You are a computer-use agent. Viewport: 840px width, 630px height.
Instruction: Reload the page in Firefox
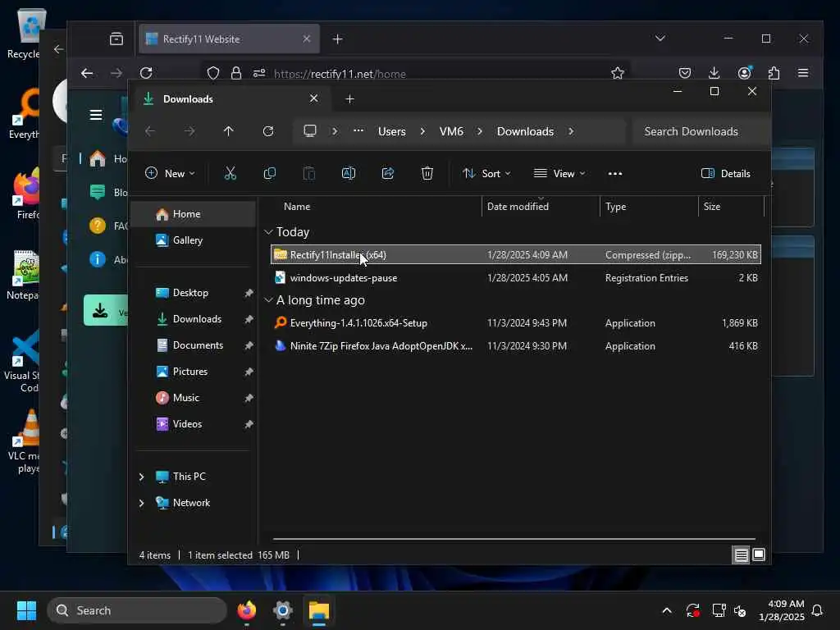(x=146, y=73)
